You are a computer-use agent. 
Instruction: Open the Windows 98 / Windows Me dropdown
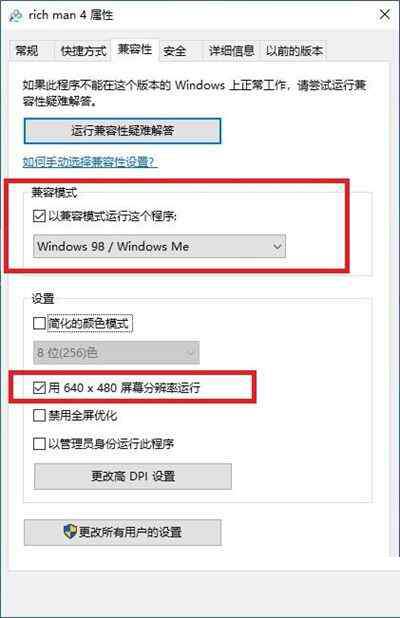pyautogui.click(x=159, y=247)
